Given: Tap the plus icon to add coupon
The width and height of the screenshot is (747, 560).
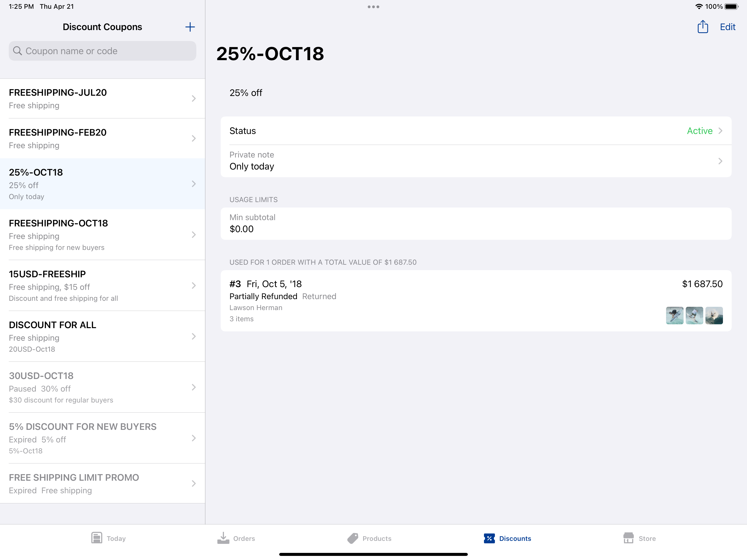Looking at the screenshot, I should [x=190, y=27].
